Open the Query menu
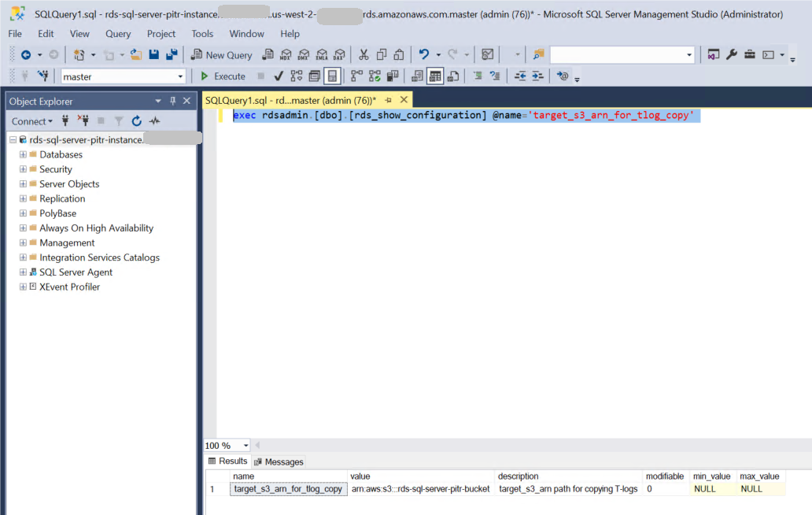The width and height of the screenshot is (812, 515). [118, 34]
